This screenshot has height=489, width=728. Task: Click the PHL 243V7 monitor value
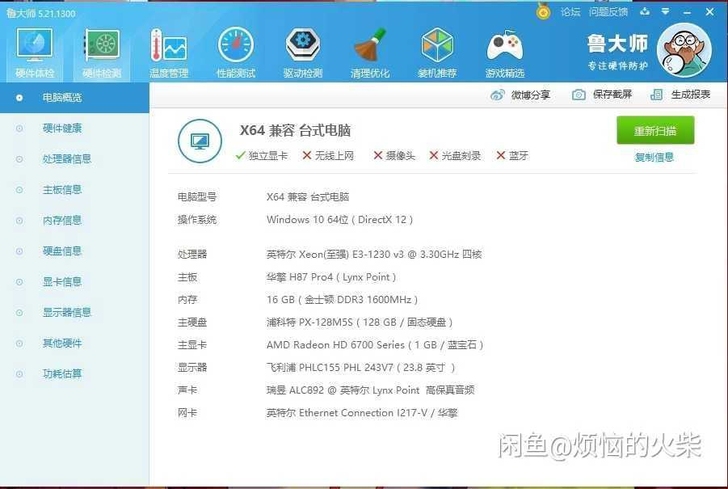361,368
